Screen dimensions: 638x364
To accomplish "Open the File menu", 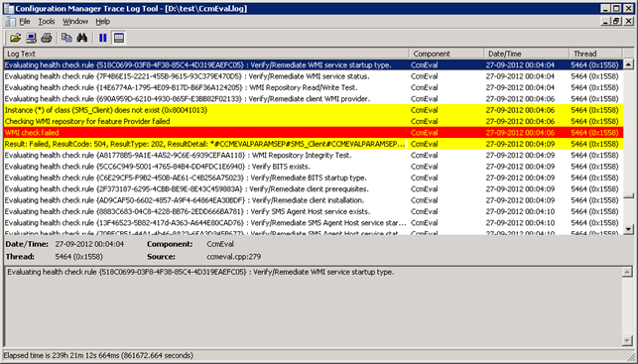I will click(x=25, y=22).
